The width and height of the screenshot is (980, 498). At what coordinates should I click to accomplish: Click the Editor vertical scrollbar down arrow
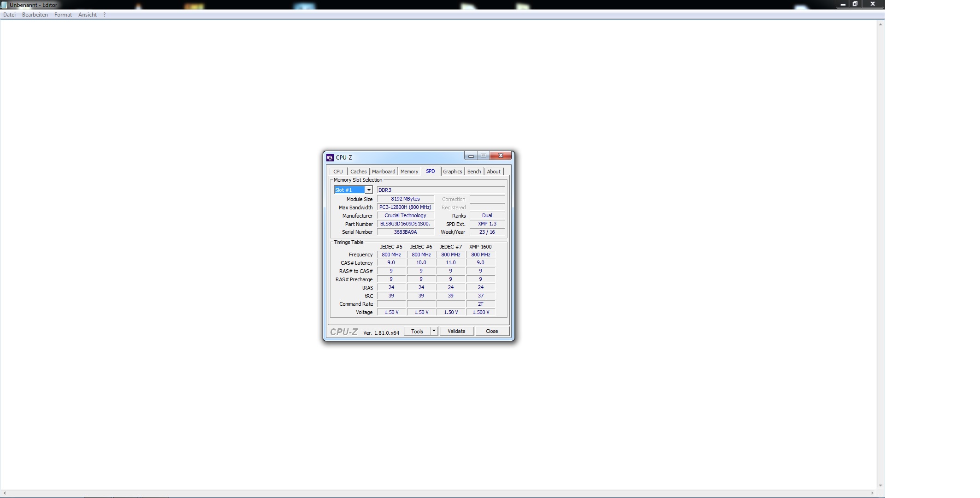[x=880, y=485]
